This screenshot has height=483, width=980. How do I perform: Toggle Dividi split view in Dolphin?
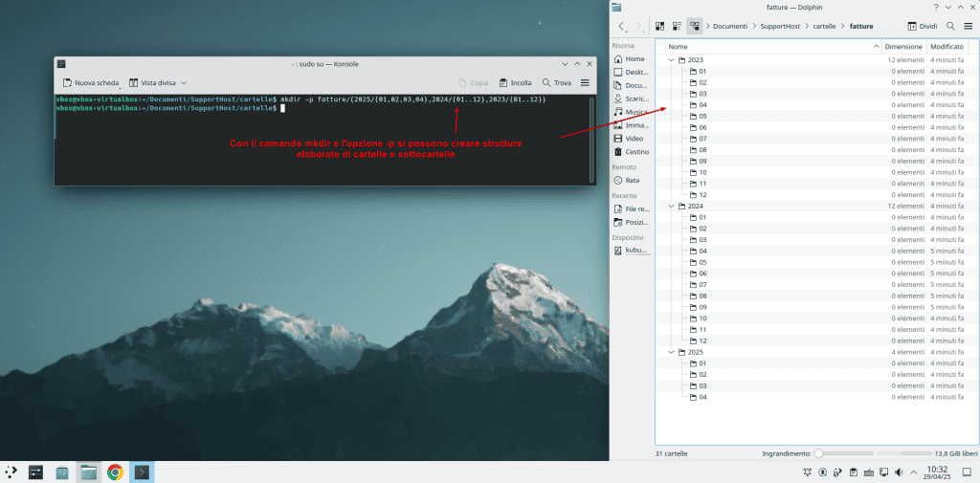pos(923,26)
